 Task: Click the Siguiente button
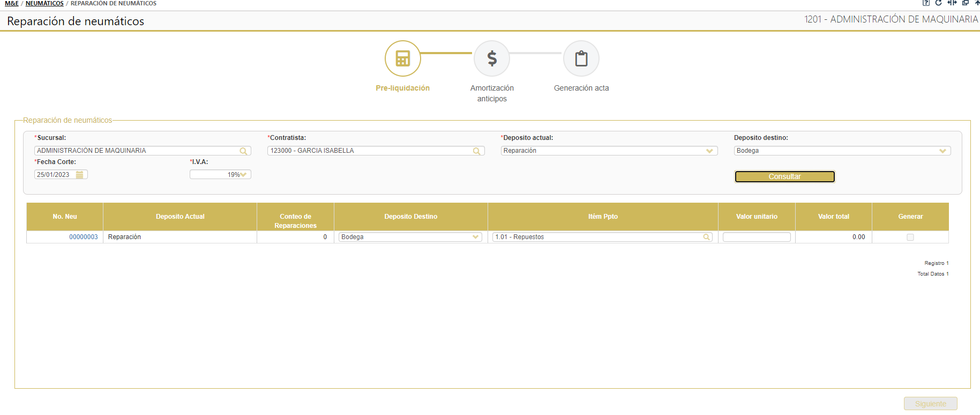931,404
